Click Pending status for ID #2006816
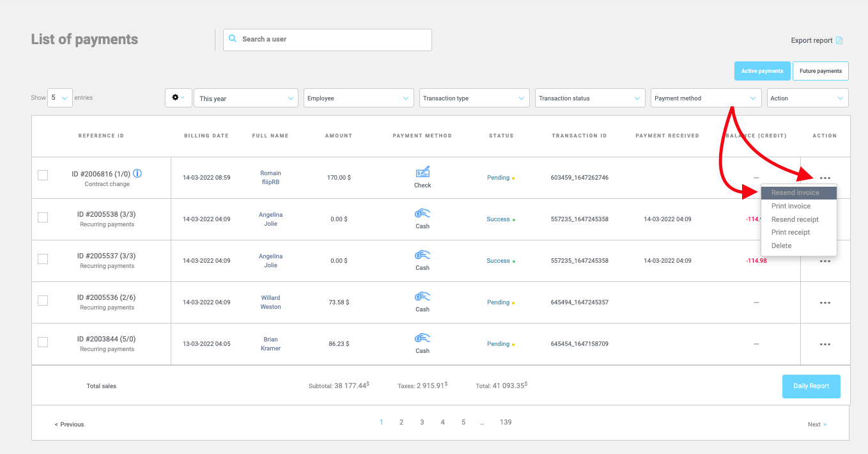Image resolution: width=868 pixels, height=454 pixels. coord(499,178)
